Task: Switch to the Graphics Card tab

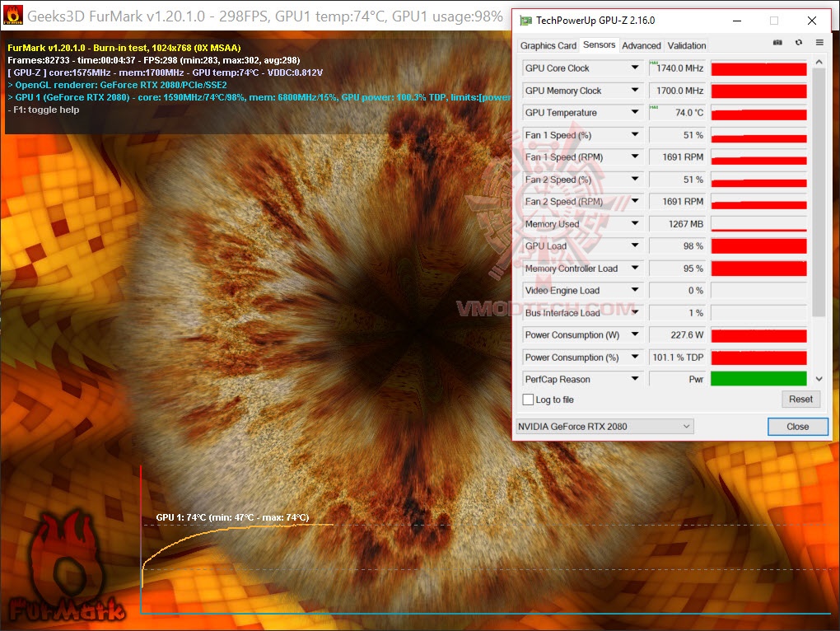Action: click(x=548, y=45)
